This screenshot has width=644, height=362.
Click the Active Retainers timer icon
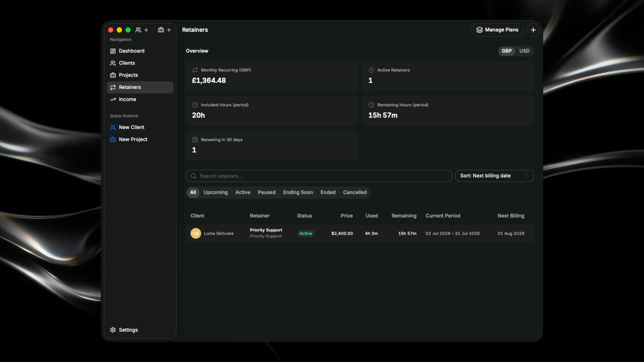[x=371, y=70]
